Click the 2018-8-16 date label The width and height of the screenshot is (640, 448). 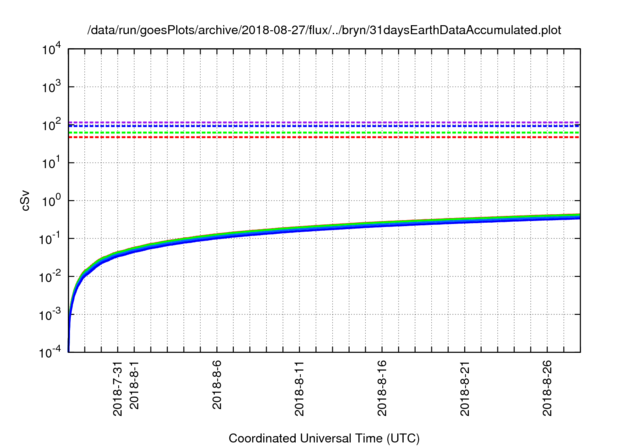(382, 388)
